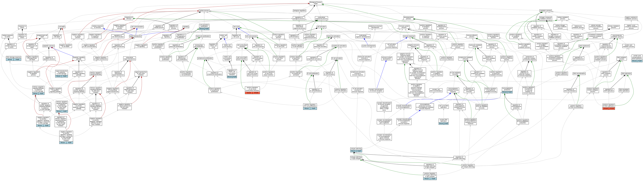Select the 'intracellular signal transduction' node
Viewport: 644px width, 181px height.
pyautogui.click(x=129, y=58)
